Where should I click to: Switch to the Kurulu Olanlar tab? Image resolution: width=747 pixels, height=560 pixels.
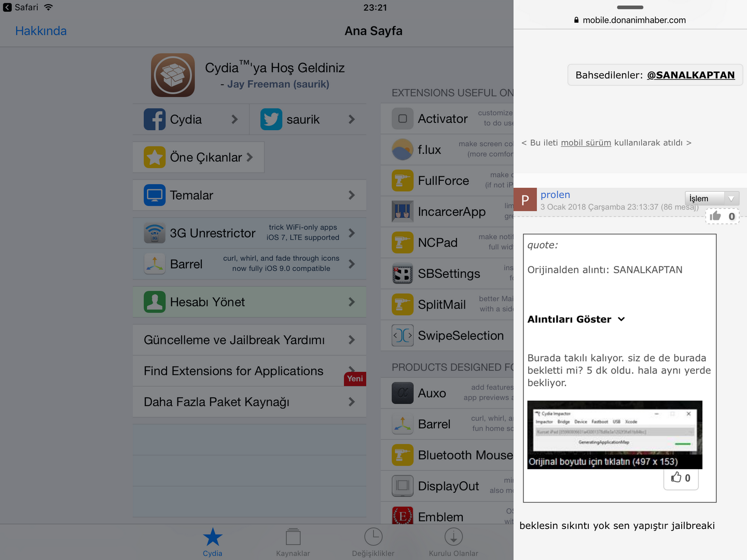tap(454, 542)
